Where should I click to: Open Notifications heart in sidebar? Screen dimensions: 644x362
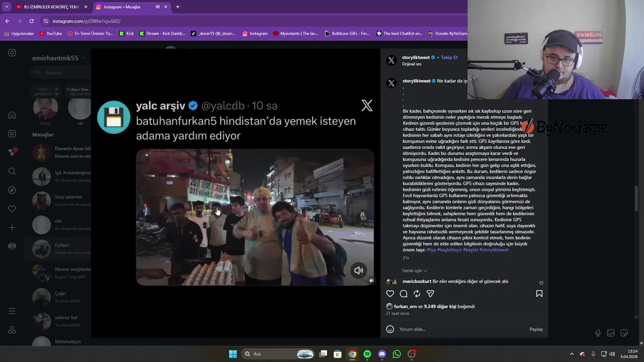pyautogui.click(x=12, y=209)
